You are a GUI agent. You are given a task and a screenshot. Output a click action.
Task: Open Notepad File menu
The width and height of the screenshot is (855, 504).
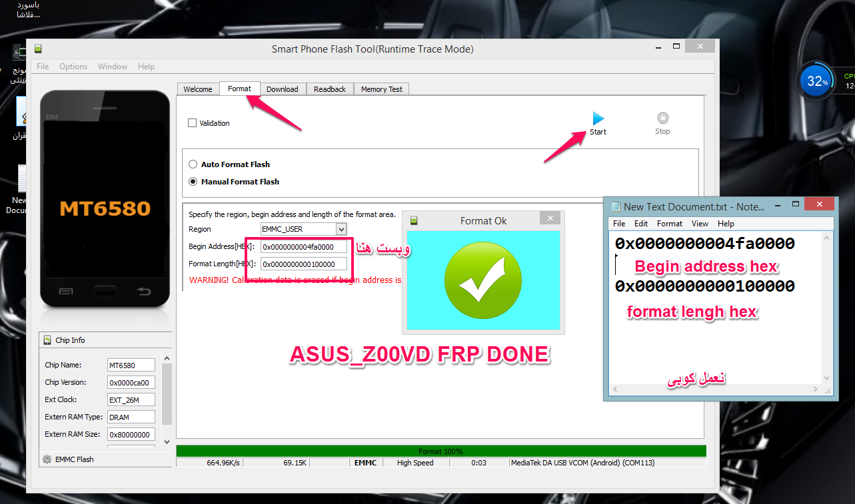coord(619,224)
